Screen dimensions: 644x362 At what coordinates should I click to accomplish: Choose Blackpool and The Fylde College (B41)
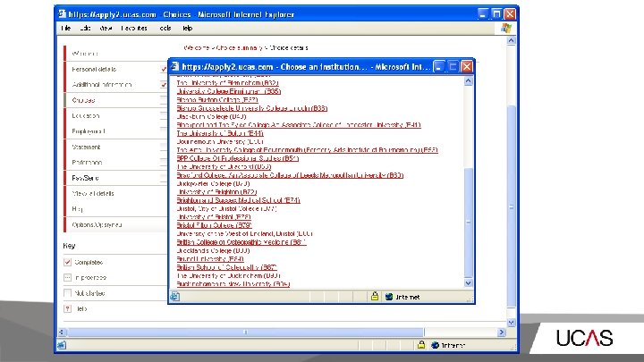point(299,125)
